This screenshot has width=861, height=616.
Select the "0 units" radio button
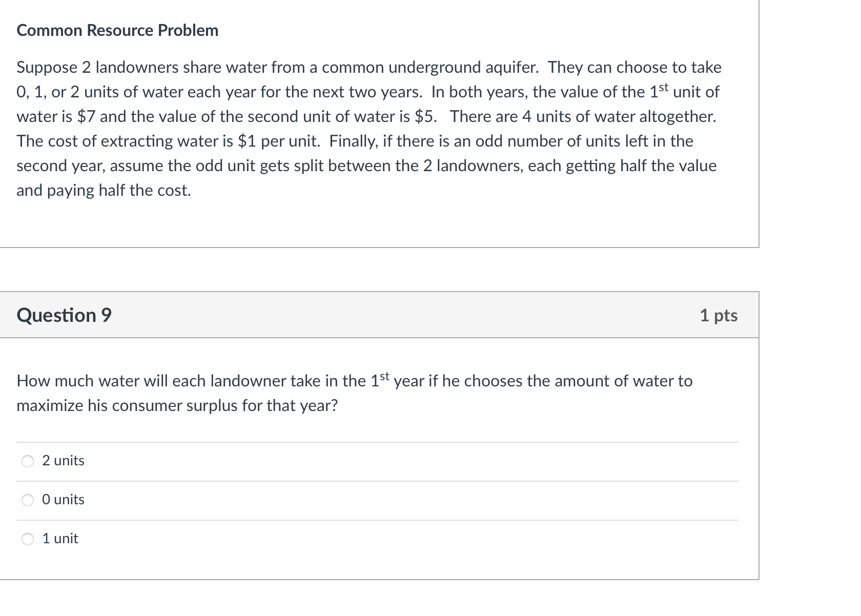[27, 501]
